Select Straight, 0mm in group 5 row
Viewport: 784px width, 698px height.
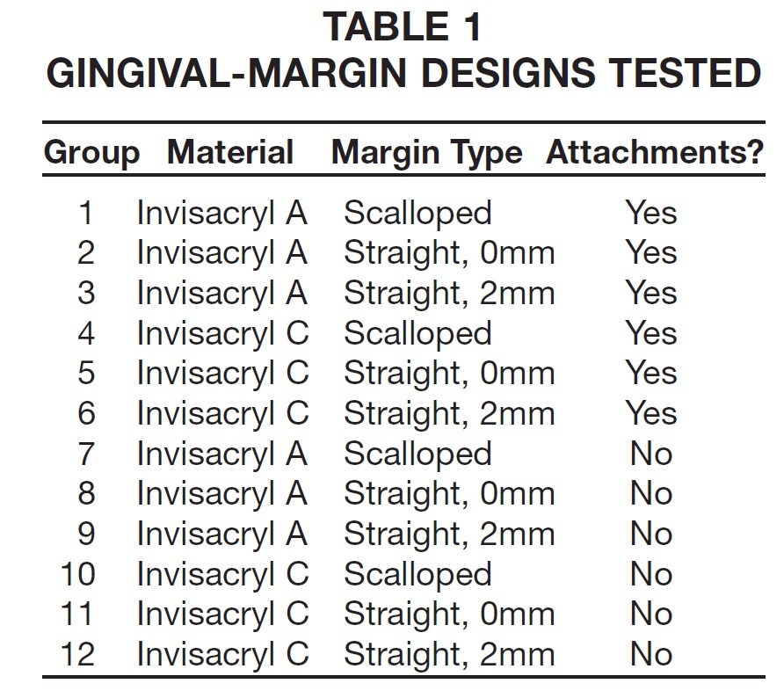click(x=449, y=374)
